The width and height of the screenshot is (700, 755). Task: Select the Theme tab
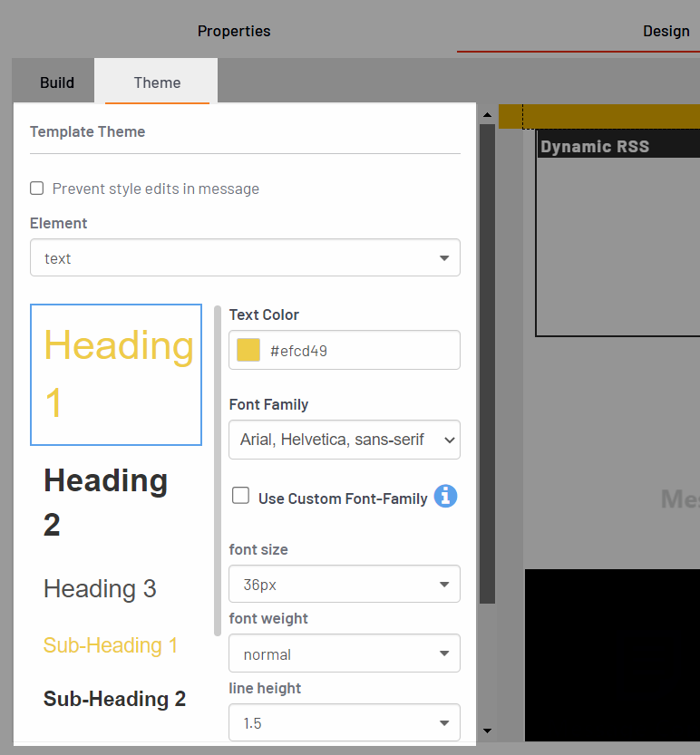(x=157, y=82)
